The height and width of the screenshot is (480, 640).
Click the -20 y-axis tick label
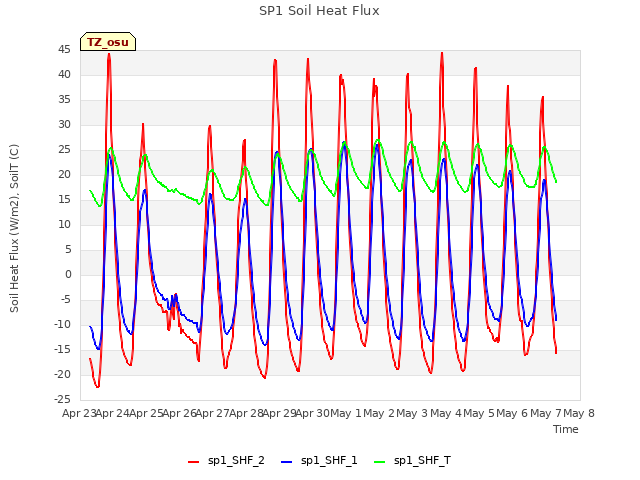pyautogui.click(x=62, y=374)
